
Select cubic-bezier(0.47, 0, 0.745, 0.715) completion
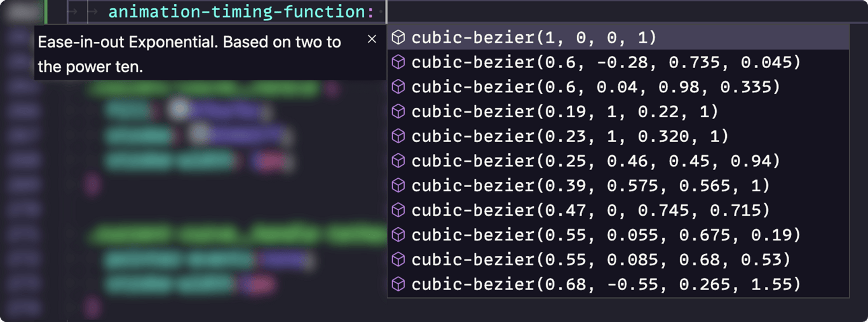tap(618, 210)
